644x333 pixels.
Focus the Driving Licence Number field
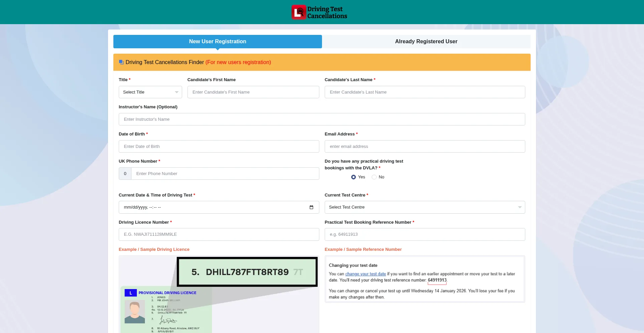click(219, 234)
